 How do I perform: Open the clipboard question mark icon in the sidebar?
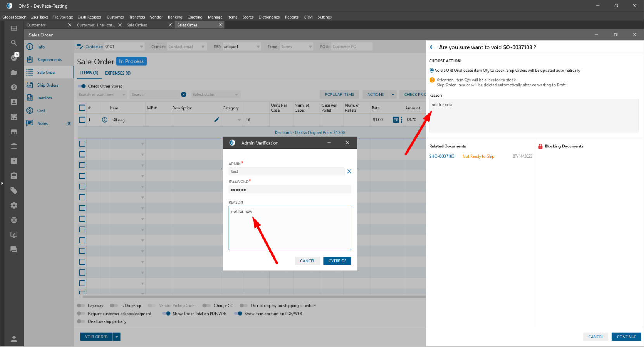tap(14, 161)
